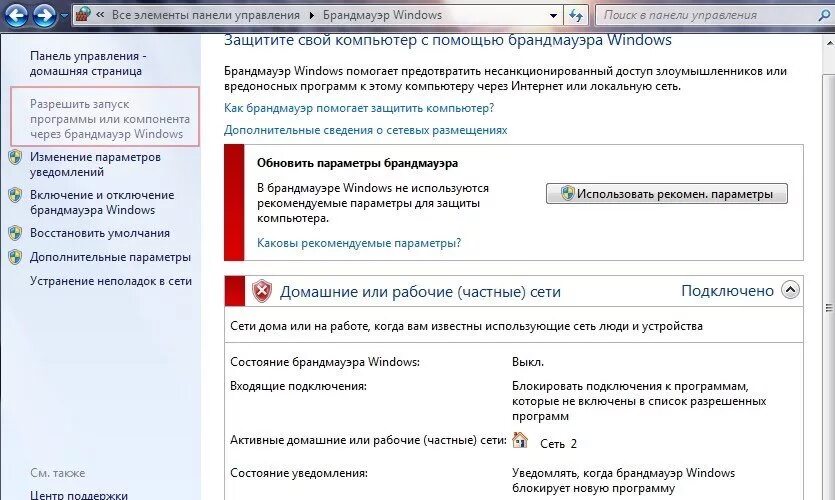Click the firewall icon in address bar
Viewport: 835px width, 500px height.
point(83,14)
